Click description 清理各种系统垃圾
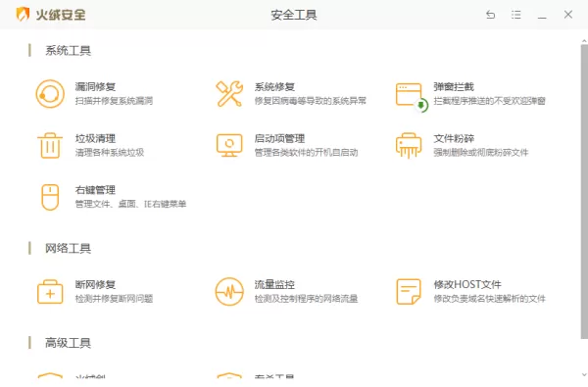The width and height of the screenshot is (588, 387). point(110,153)
